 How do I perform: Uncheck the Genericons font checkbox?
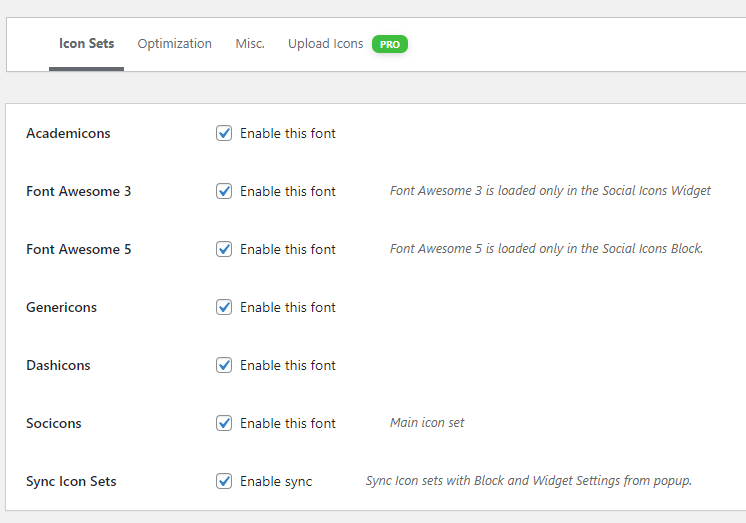coord(224,307)
